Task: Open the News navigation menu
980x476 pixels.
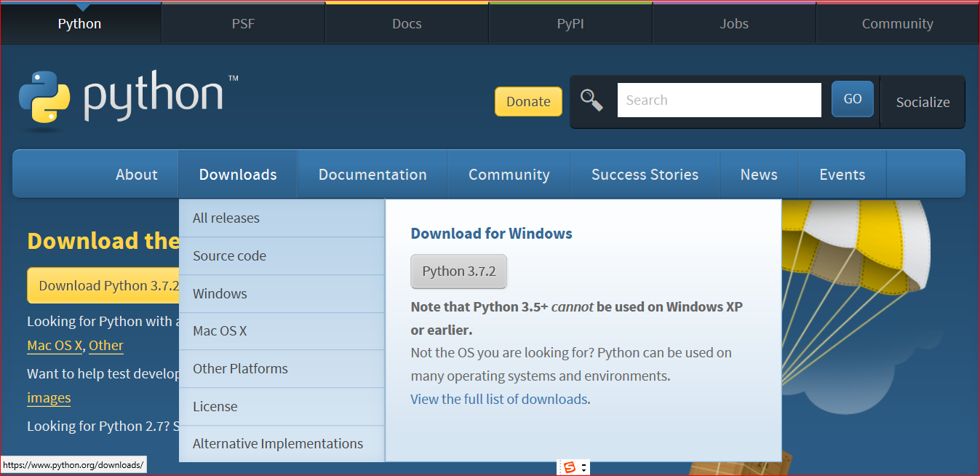Action: [759, 175]
